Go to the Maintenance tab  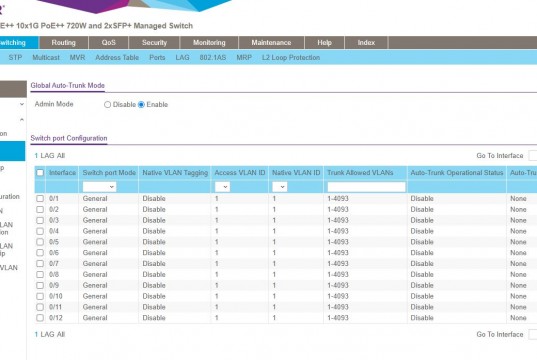[271, 43]
